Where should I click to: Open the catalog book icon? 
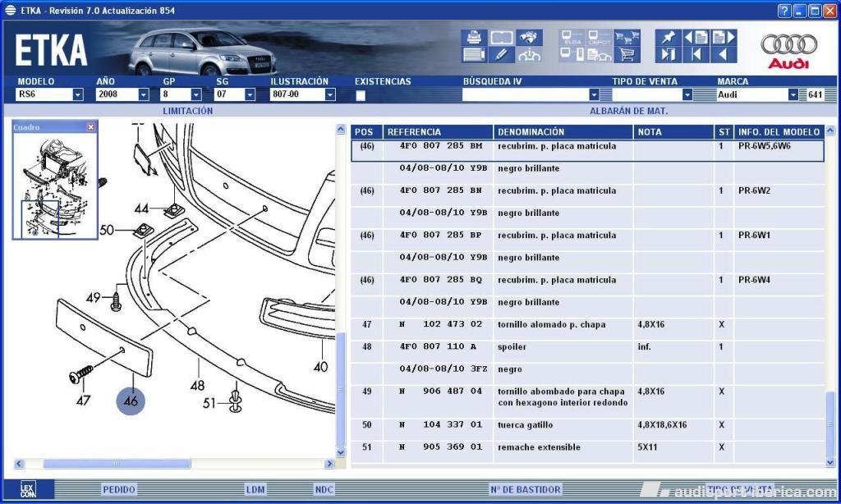point(502,38)
